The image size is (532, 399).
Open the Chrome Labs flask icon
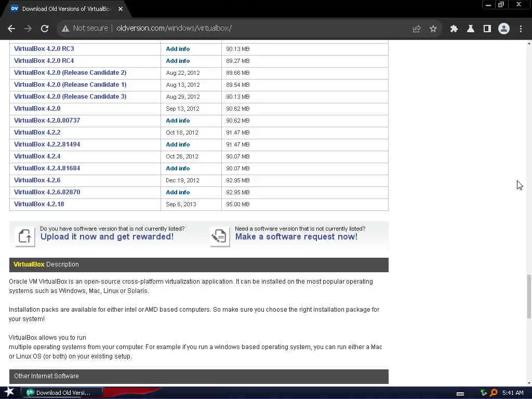471,29
